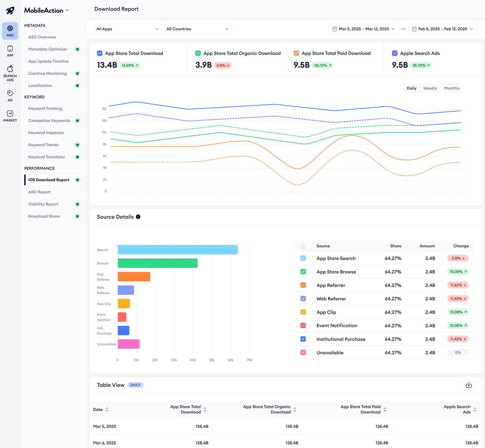Screen dimensions: 485x448
Task: Click the DAILY badge beside Table View
Action: tap(135, 385)
